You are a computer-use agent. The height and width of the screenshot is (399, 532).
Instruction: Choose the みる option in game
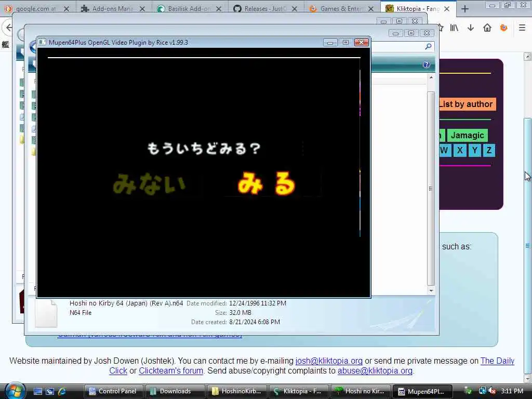[267, 183]
